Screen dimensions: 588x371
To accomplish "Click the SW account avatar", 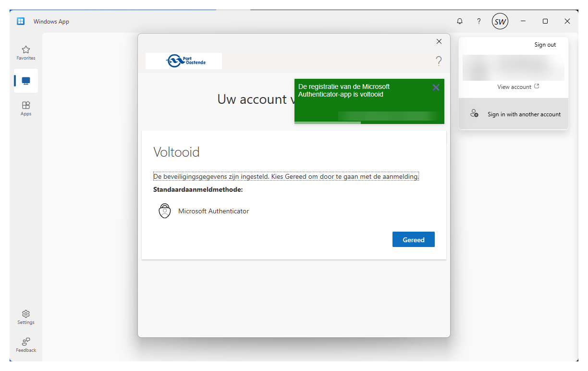I will pyautogui.click(x=500, y=21).
